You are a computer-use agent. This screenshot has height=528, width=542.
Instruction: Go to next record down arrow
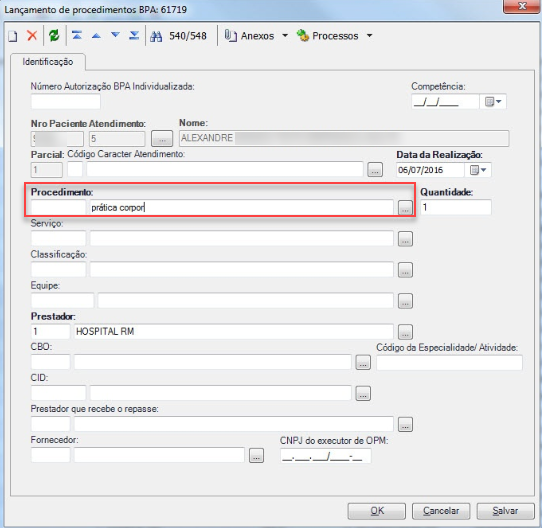tap(115, 35)
